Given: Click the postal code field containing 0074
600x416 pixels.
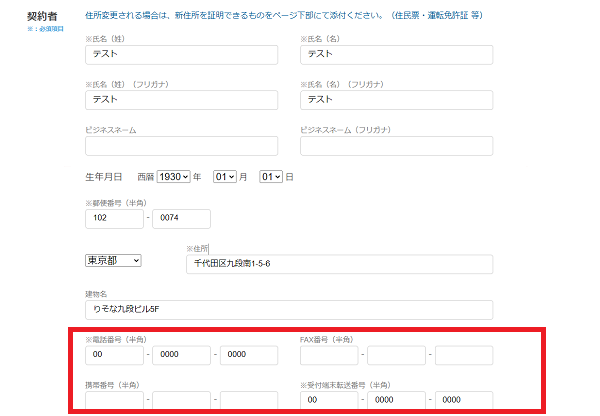Looking at the screenshot, I should (x=181, y=219).
